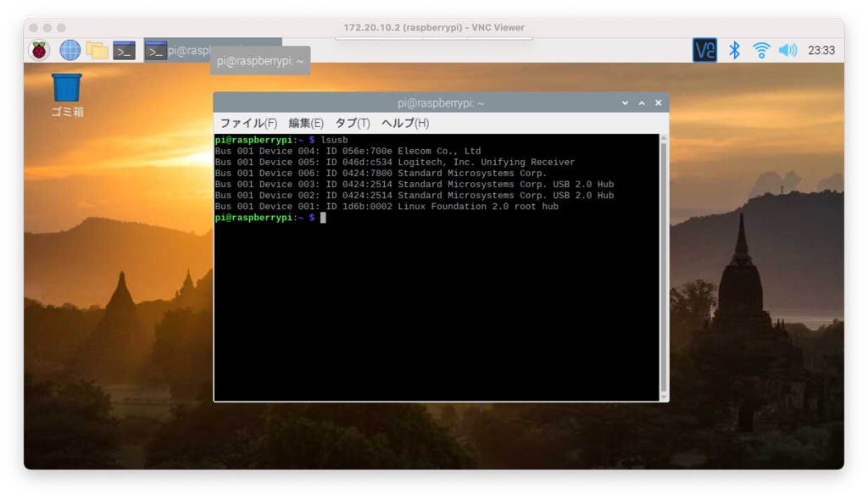Screen dimensions: 868x499
Task: Open the VNC Server tray icon
Action: [704, 50]
